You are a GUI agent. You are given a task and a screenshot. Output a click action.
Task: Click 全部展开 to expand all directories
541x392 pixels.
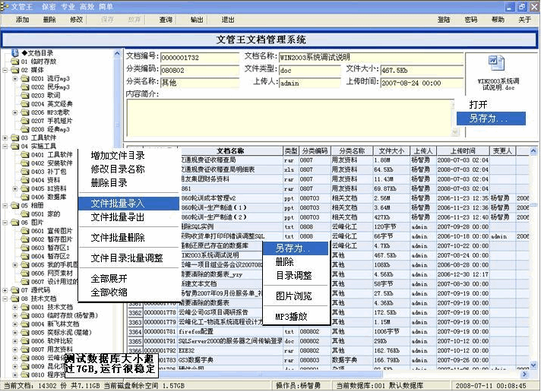(109, 278)
